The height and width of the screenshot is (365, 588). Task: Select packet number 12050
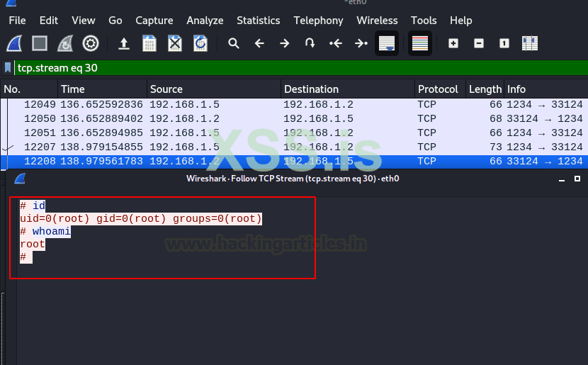(x=295, y=118)
